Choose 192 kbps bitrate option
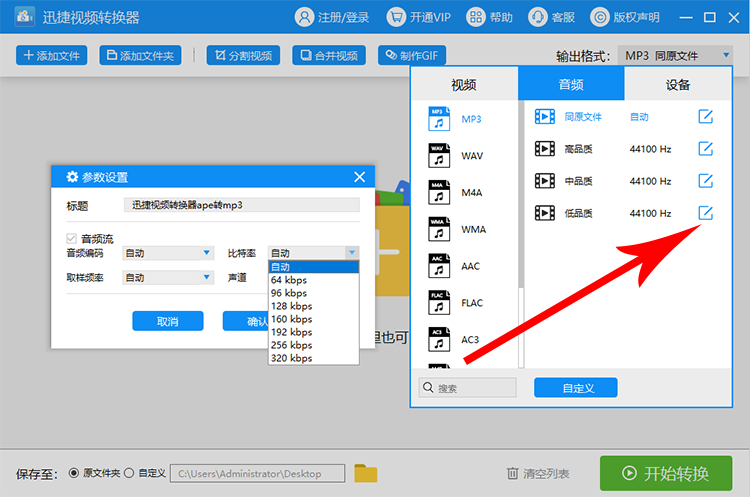750x497 pixels. point(313,332)
